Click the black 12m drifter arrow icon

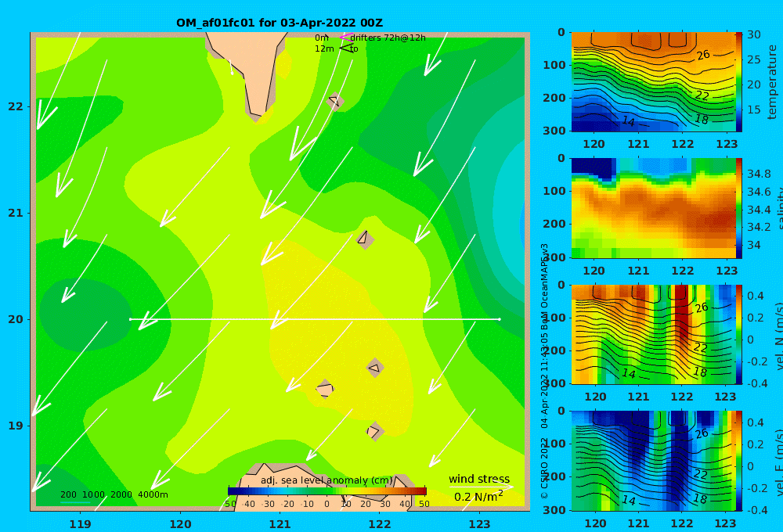click(345, 49)
